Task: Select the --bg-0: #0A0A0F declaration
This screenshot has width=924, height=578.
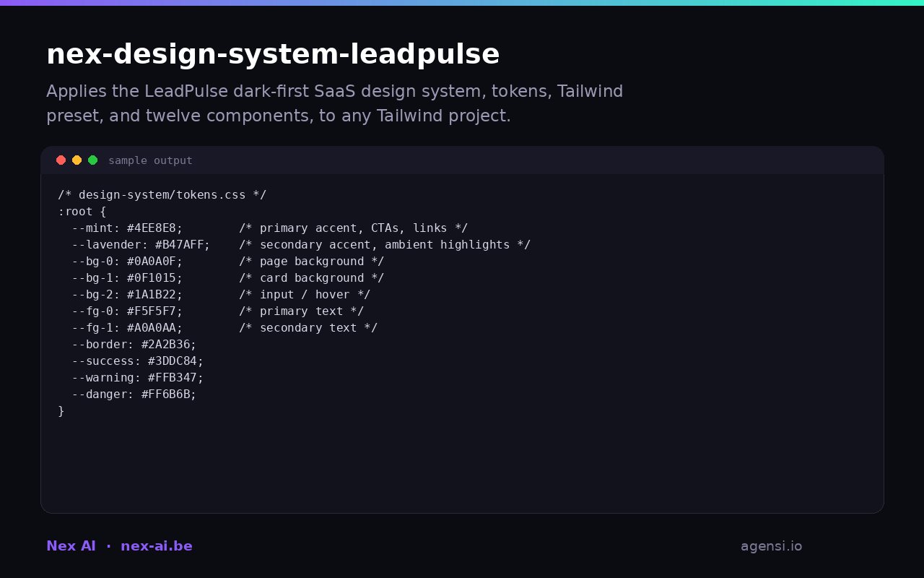Action: pos(127,262)
